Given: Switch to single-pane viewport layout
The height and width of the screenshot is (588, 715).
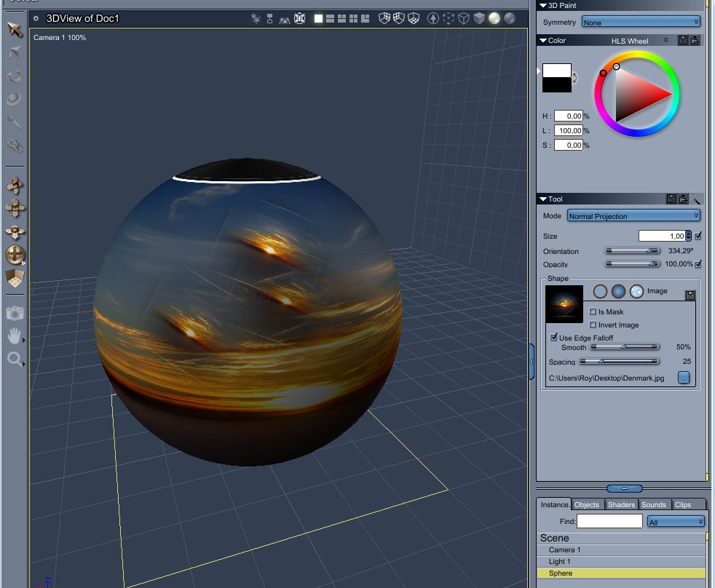Looking at the screenshot, I should [318, 19].
